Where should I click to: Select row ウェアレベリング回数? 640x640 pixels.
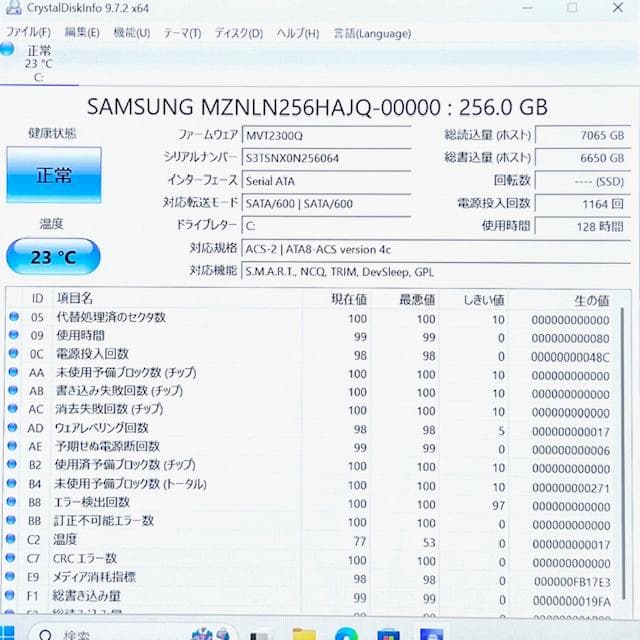pyautogui.click(x=310, y=429)
